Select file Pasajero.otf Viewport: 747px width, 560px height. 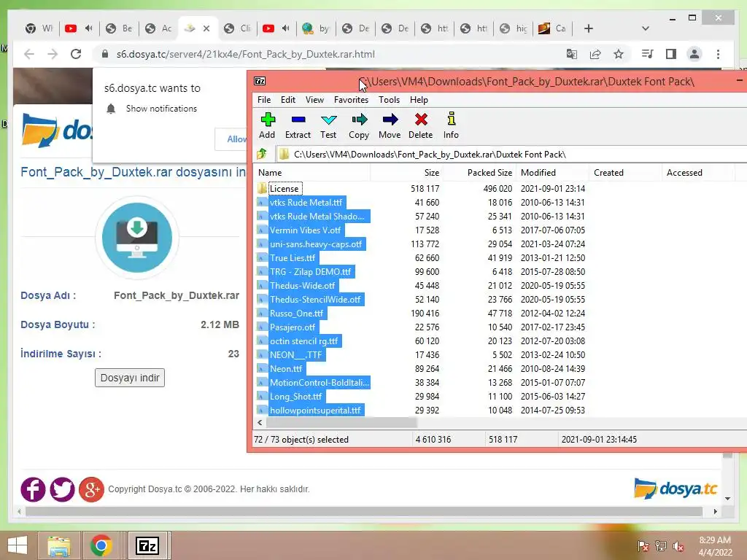[x=293, y=327]
